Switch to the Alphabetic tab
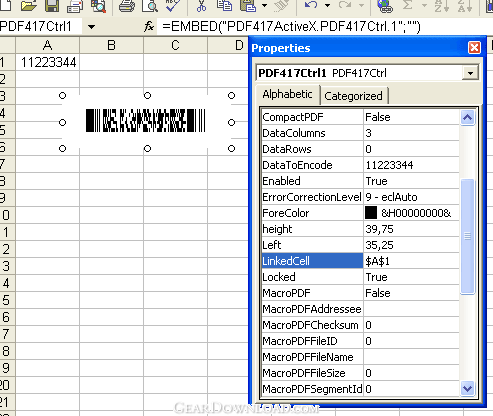This screenshot has height=416, width=493. [287, 94]
